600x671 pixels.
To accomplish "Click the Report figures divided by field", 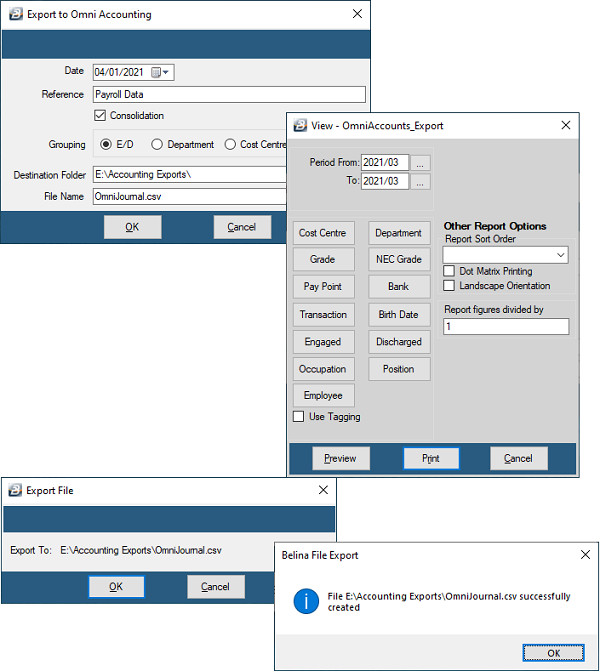I will point(506,327).
